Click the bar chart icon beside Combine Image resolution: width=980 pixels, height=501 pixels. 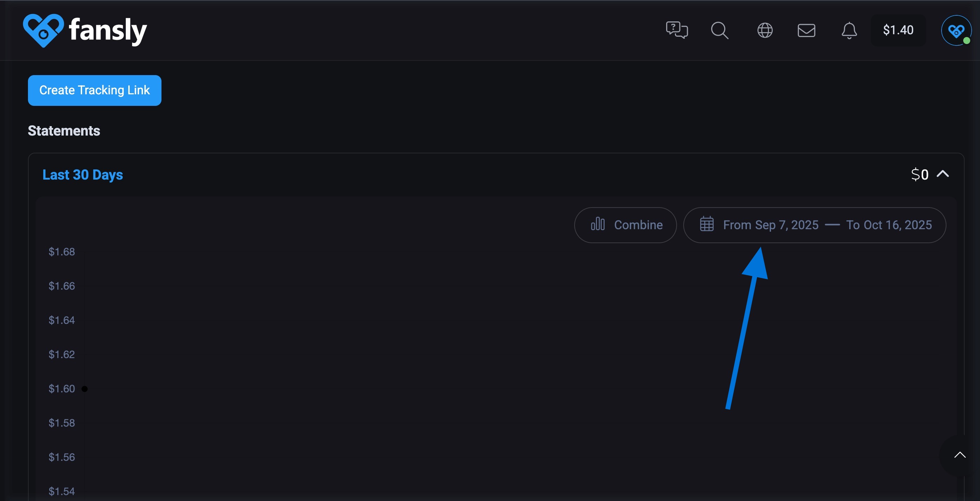(598, 224)
